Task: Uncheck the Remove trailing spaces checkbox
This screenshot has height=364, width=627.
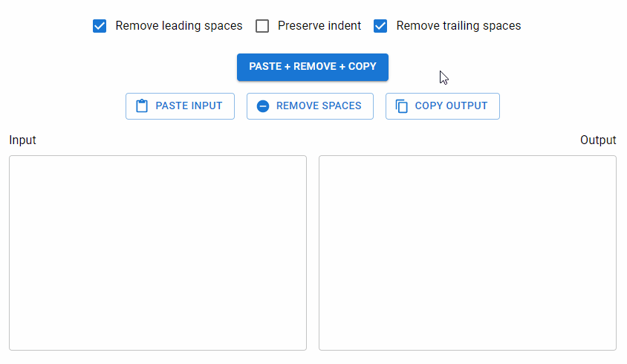Action: coord(380,26)
